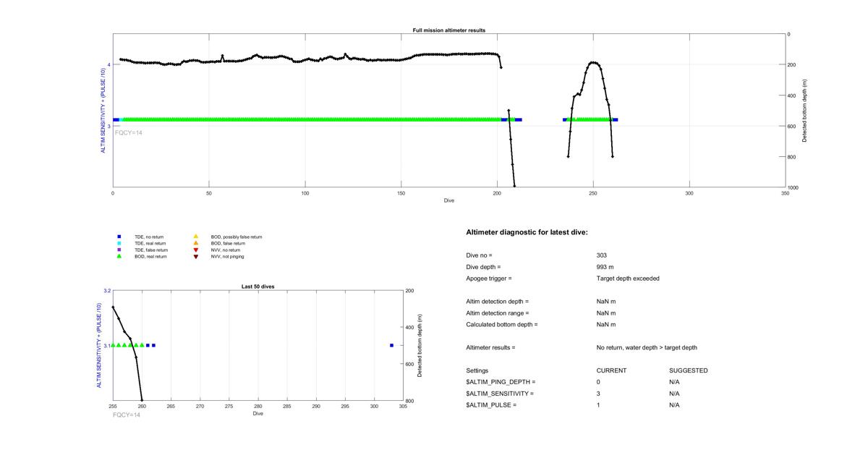
Task: Click the suggested N/A for $ALTIM_PING_DEPTH
Action: coord(674,382)
